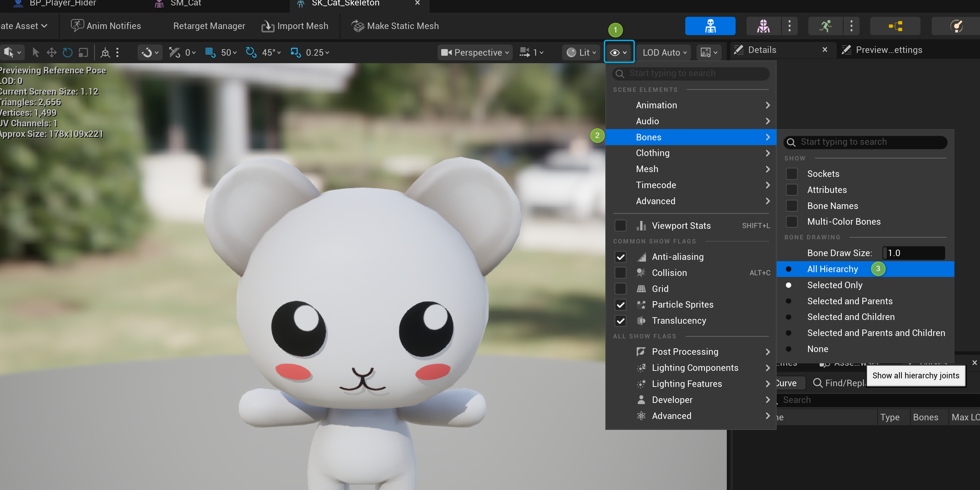Choose Selected and Parents option
The height and width of the screenshot is (490, 980).
(x=865, y=301)
